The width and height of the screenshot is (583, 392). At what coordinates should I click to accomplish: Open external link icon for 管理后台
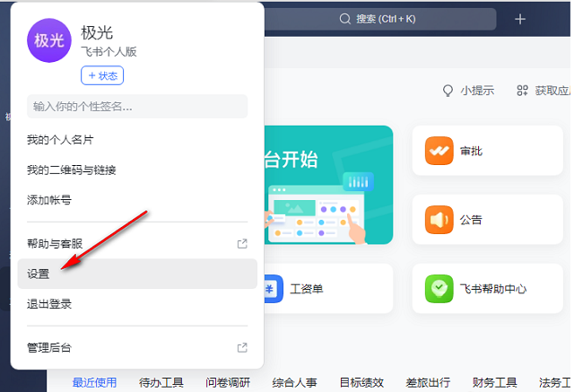[x=241, y=347]
